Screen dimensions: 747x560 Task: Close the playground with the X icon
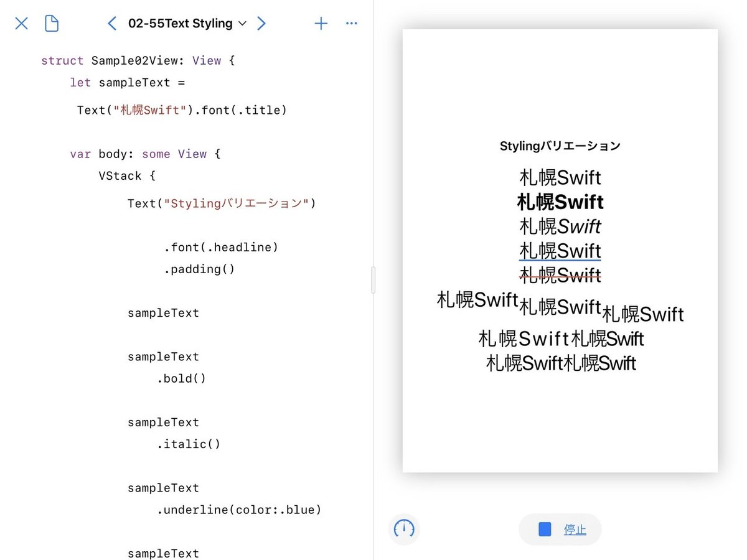[x=21, y=24]
